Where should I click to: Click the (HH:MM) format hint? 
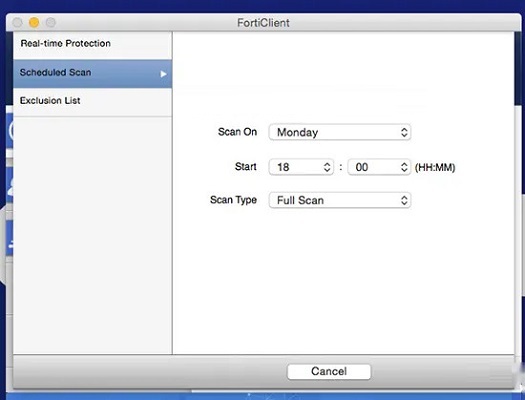pos(435,167)
